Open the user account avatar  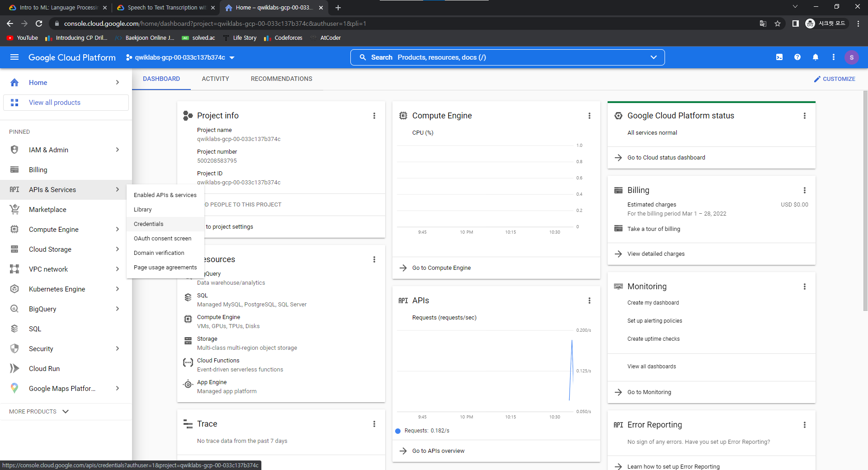click(852, 57)
